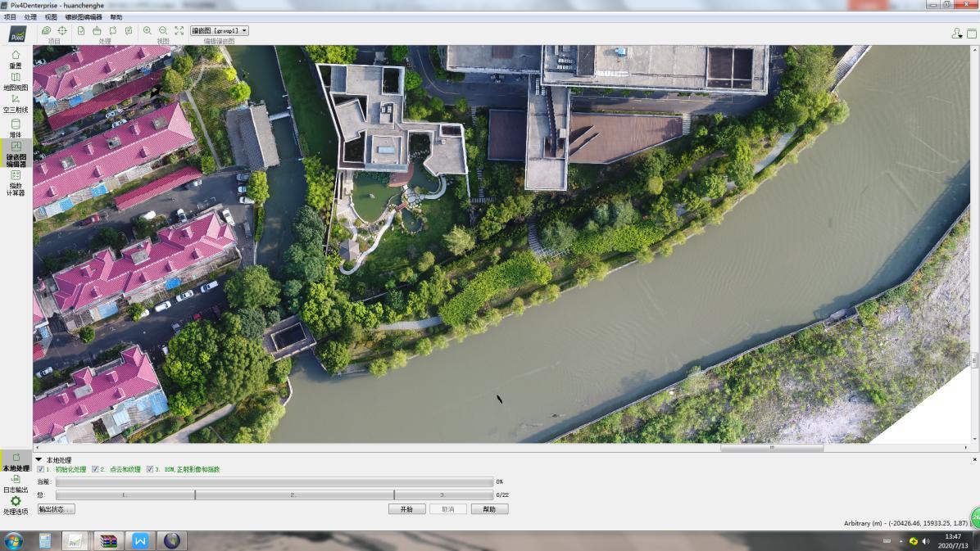Select 镶嵌图编辑器 in sidebar

pos(16,154)
